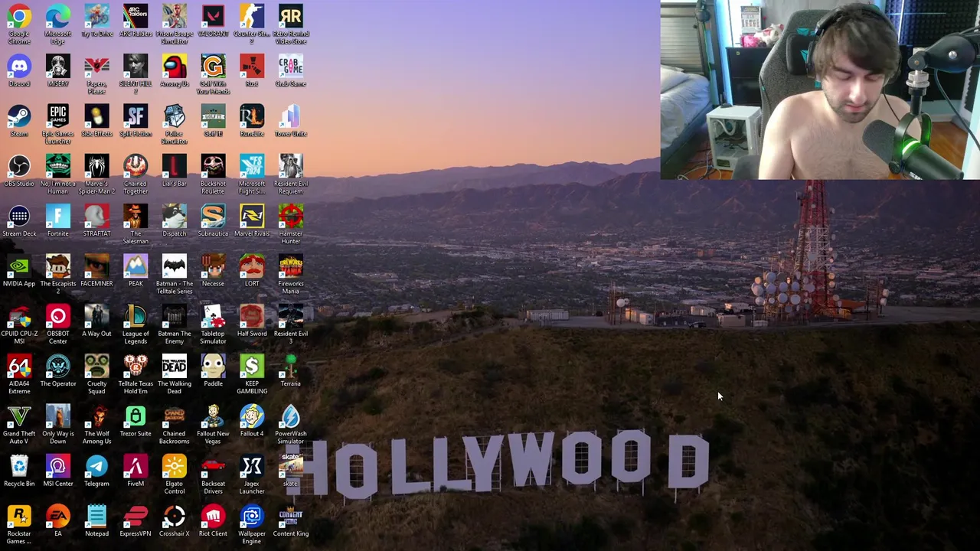Viewport: 980px width, 551px height.
Task: Select the AIDA64 Extreme shortcut
Action: click(x=19, y=366)
